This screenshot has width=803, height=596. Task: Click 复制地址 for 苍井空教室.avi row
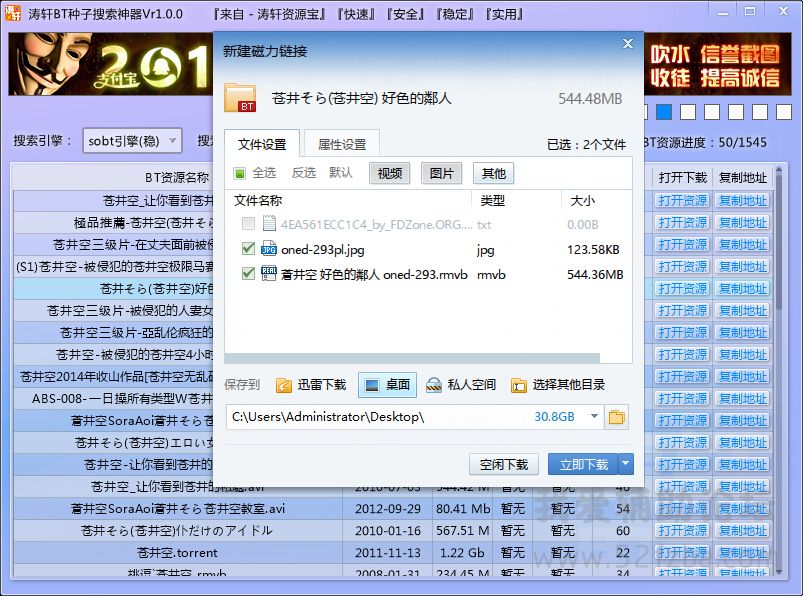tap(743, 508)
